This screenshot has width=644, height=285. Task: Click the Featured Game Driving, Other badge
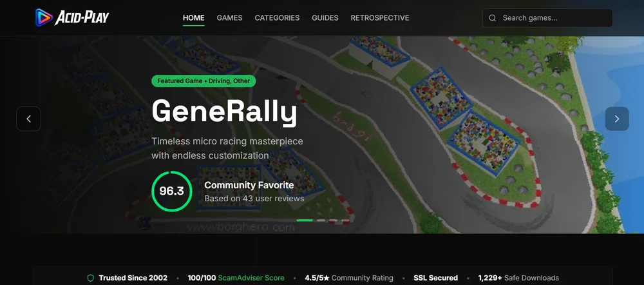[x=204, y=81]
